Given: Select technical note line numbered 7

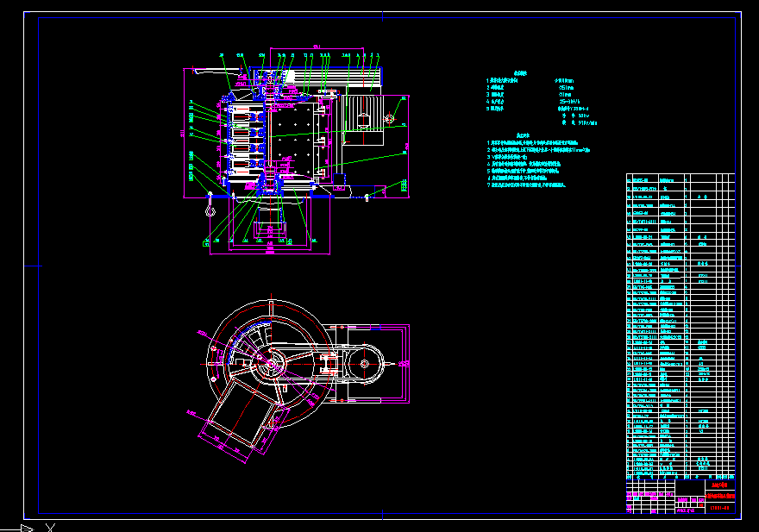Looking at the screenshot, I should click(x=526, y=185).
